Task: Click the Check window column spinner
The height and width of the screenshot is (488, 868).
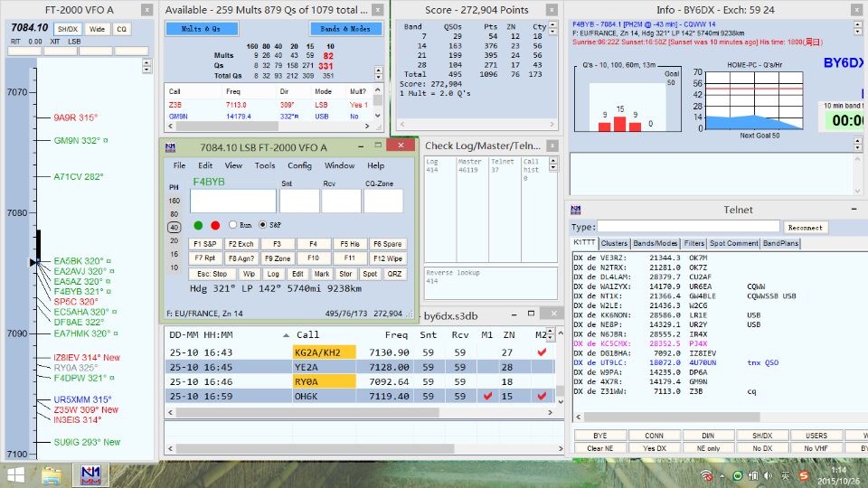Action: (x=553, y=164)
